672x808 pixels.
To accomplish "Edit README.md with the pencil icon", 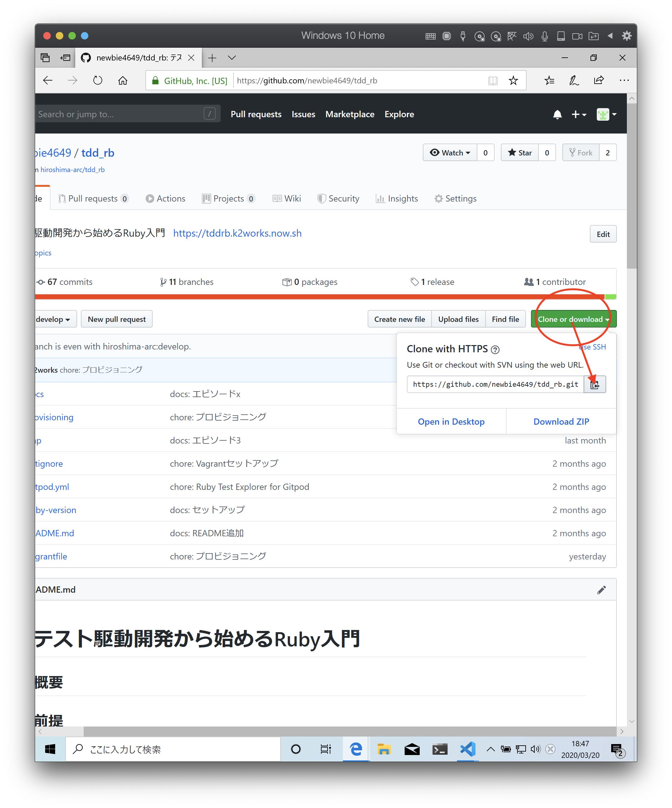I will click(x=601, y=590).
